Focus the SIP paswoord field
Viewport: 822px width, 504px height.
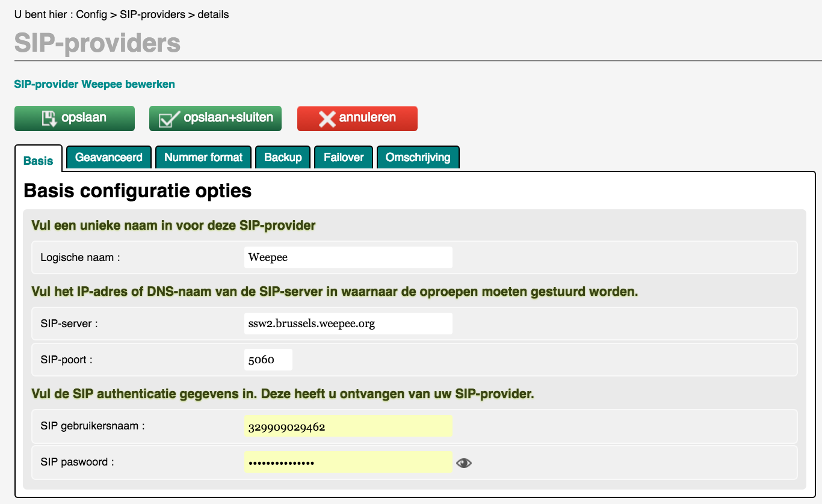tap(348, 463)
